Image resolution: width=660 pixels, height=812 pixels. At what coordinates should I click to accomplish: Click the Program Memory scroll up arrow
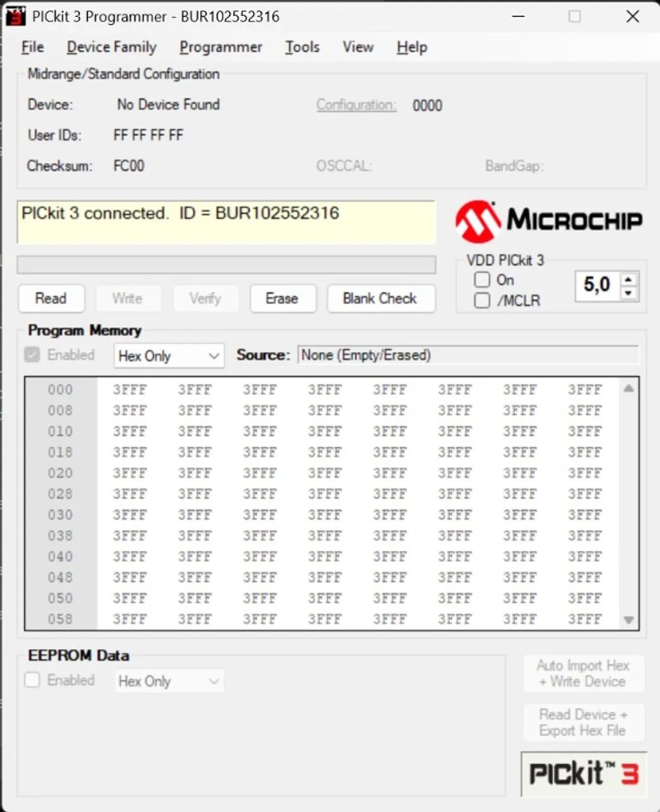[628, 388]
